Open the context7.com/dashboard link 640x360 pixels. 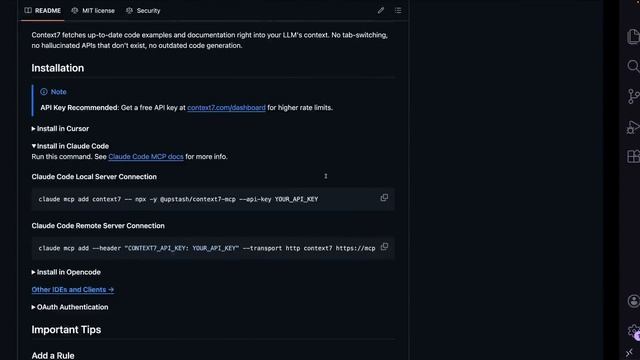click(226, 108)
